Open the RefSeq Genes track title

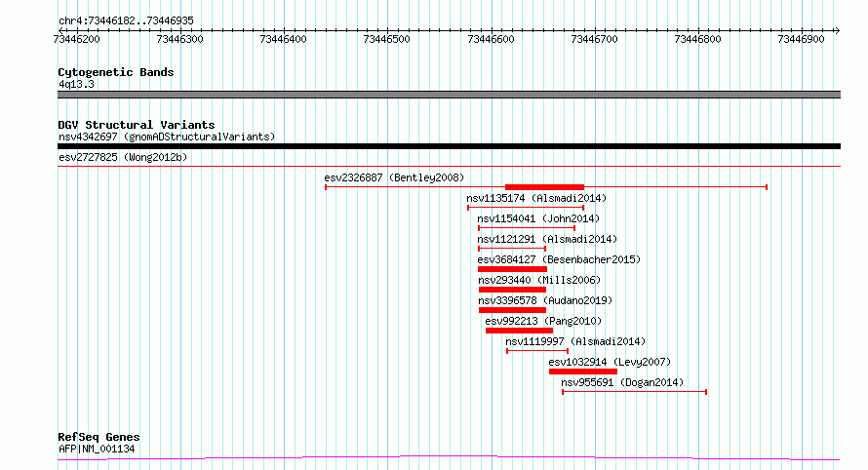[x=99, y=438]
